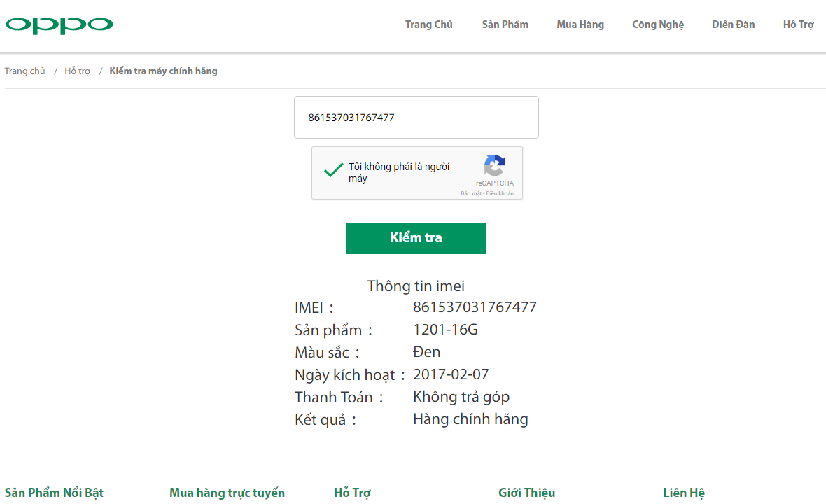Click Liên Hệ footer heading
The width and height of the screenshot is (826, 504).
point(684,493)
